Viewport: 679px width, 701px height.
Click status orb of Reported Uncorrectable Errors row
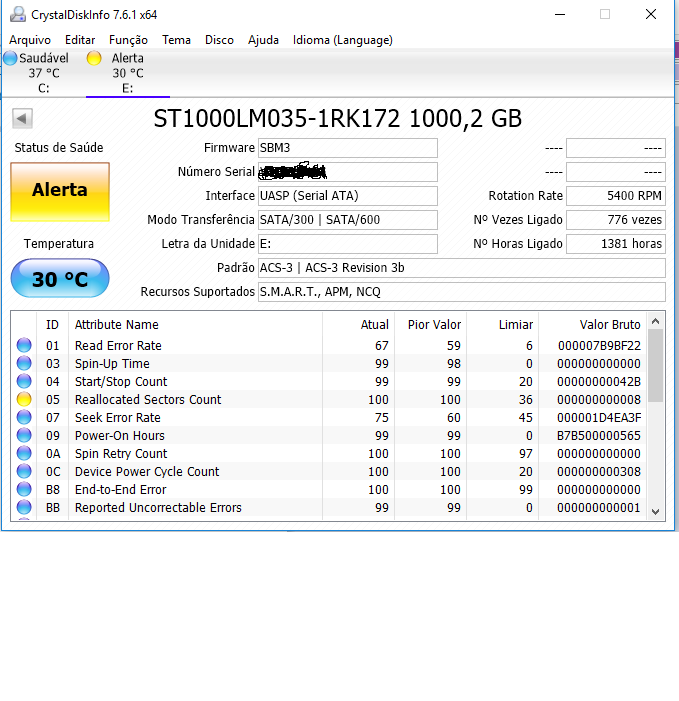[x=24, y=507]
